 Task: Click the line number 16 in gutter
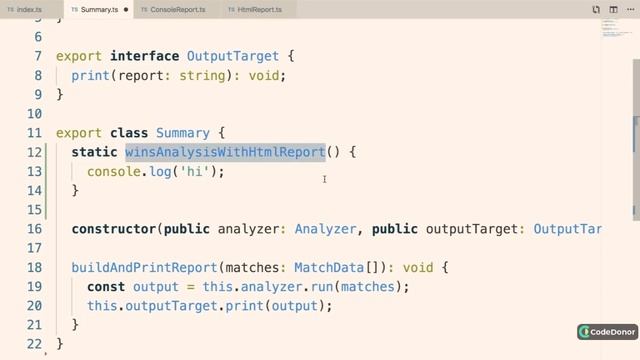[x=35, y=229]
